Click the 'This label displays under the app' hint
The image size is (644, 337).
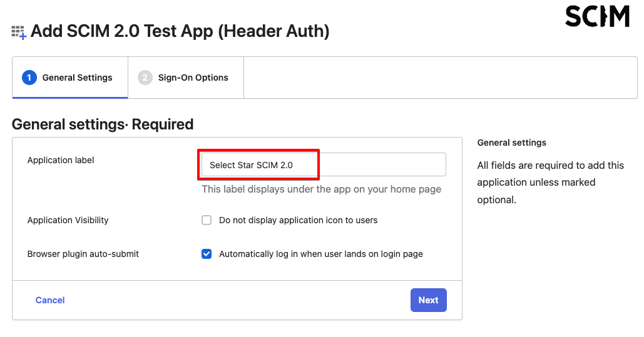coord(321,189)
